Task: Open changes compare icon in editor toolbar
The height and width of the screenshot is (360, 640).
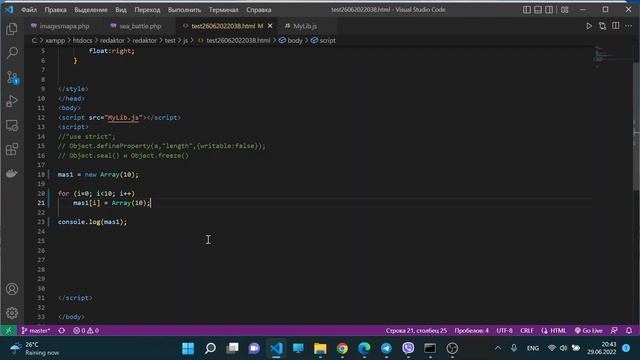Action: tap(602, 26)
